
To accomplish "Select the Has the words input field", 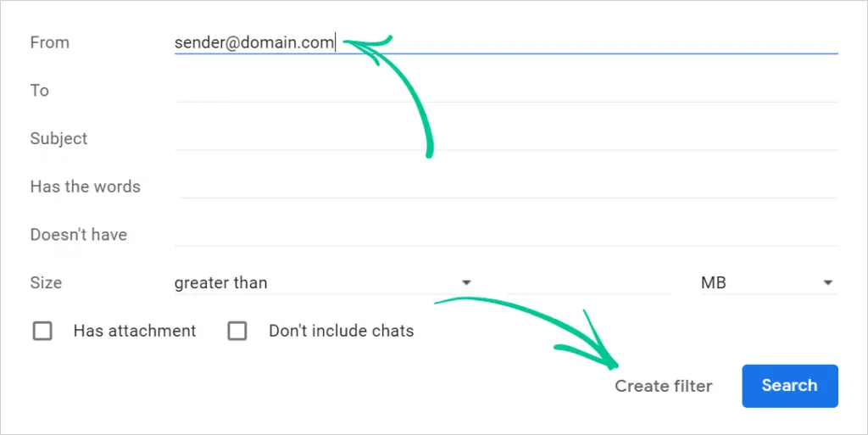I will click(x=505, y=186).
